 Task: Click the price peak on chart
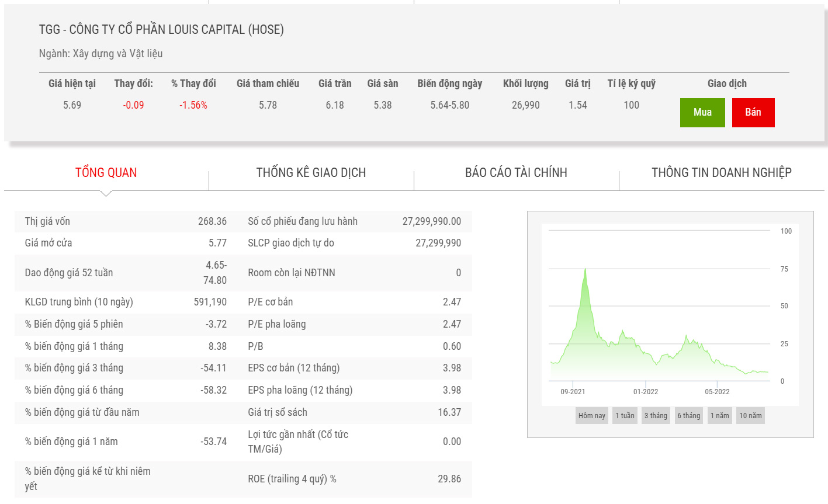pyautogui.click(x=585, y=270)
